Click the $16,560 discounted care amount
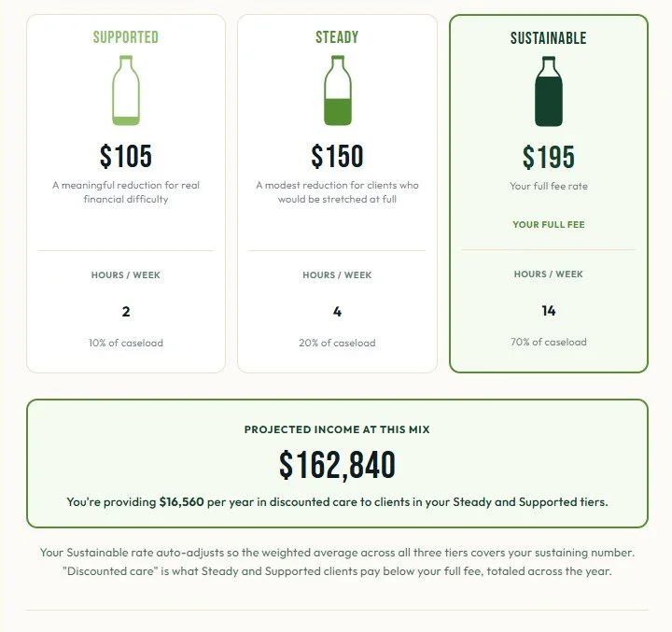This screenshot has height=632, width=672. point(181,501)
